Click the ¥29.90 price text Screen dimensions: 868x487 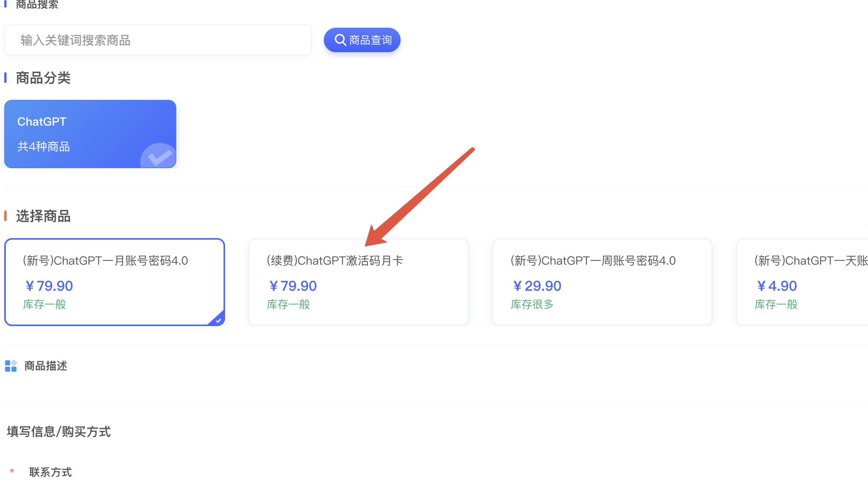coord(537,286)
